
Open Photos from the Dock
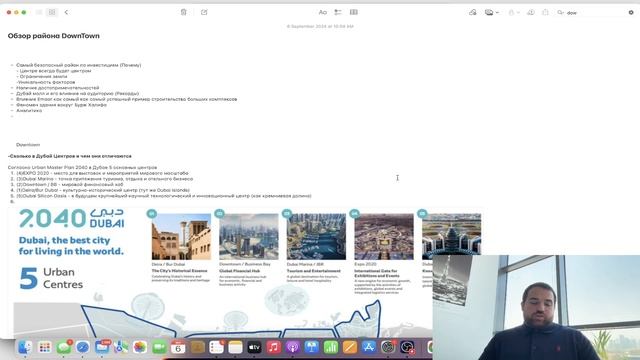(x=140, y=347)
